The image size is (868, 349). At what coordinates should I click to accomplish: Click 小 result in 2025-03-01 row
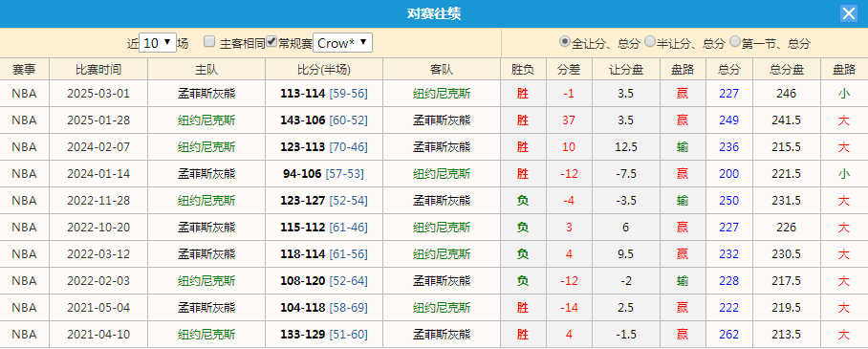pos(844,94)
